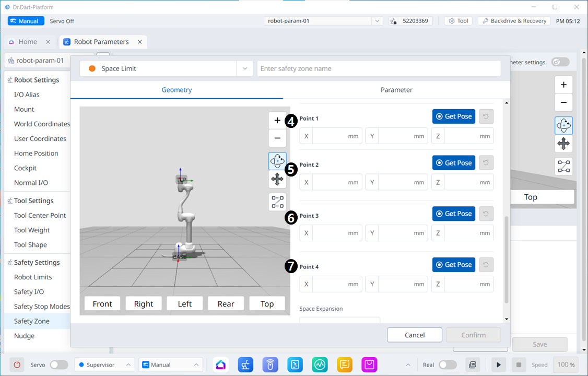Zoom out on the dialog's 3D robot view
Screen dimensions: 588x376
[277, 138]
